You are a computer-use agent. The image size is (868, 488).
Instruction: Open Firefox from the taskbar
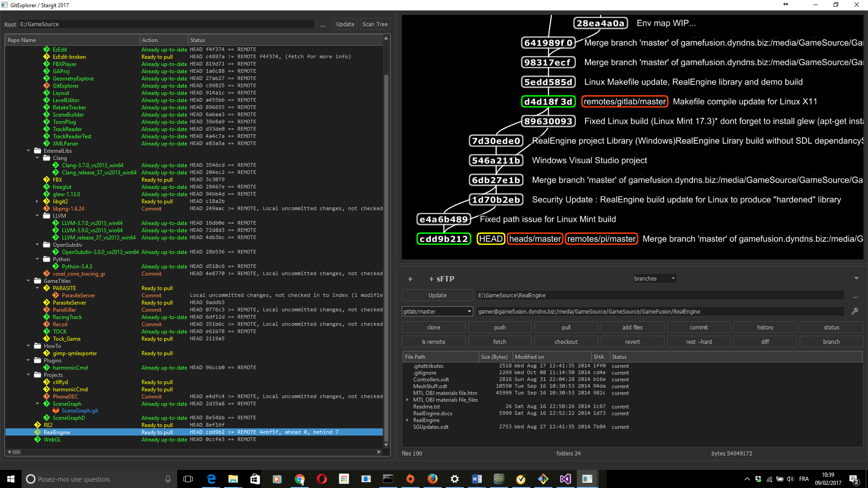[433, 479]
